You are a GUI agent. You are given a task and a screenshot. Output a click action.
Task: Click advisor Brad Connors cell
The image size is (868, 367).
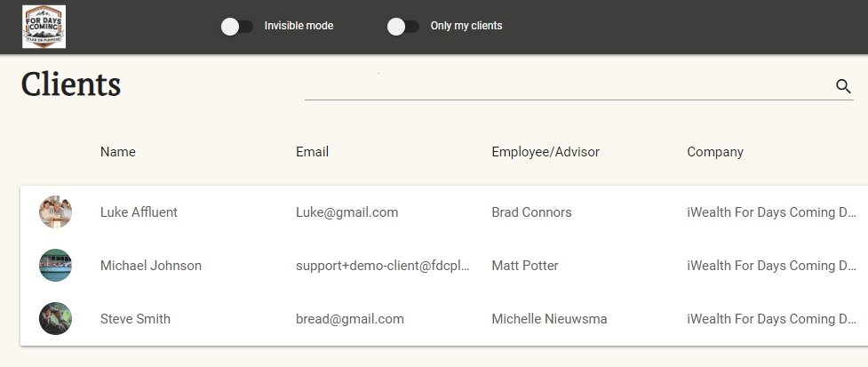coord(531,212)
